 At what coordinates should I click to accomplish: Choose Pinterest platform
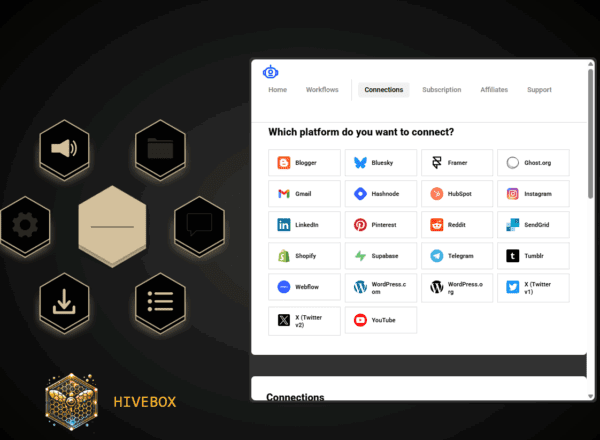click(381, 225)
